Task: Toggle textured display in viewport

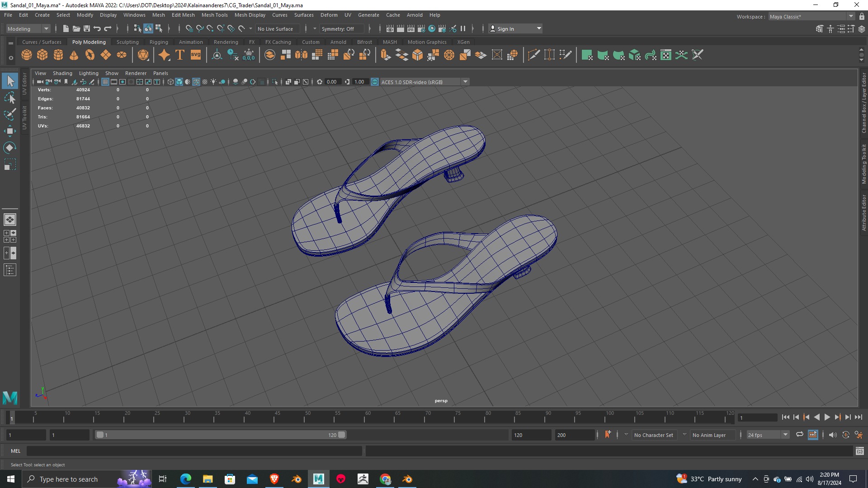Action: point(205,82)
